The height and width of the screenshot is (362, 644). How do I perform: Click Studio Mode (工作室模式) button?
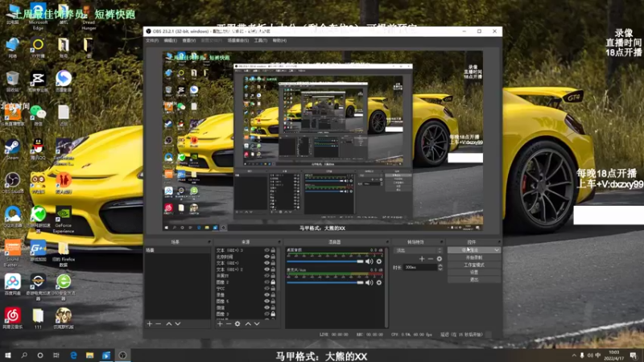click(474, 265)
